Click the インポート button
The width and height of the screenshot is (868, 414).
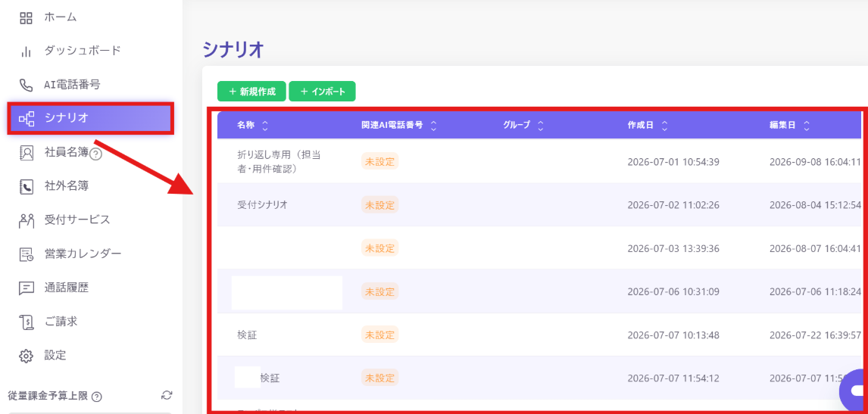click(x=322, y=92)
